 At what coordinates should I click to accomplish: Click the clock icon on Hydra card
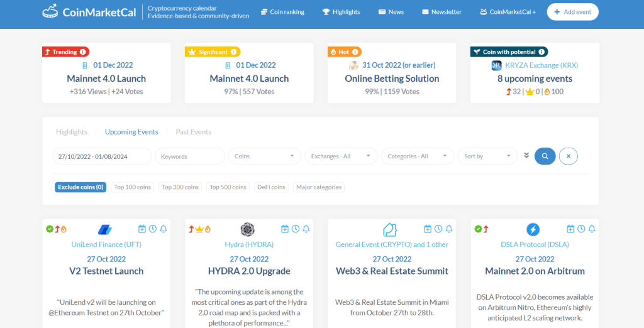[296, 229]
